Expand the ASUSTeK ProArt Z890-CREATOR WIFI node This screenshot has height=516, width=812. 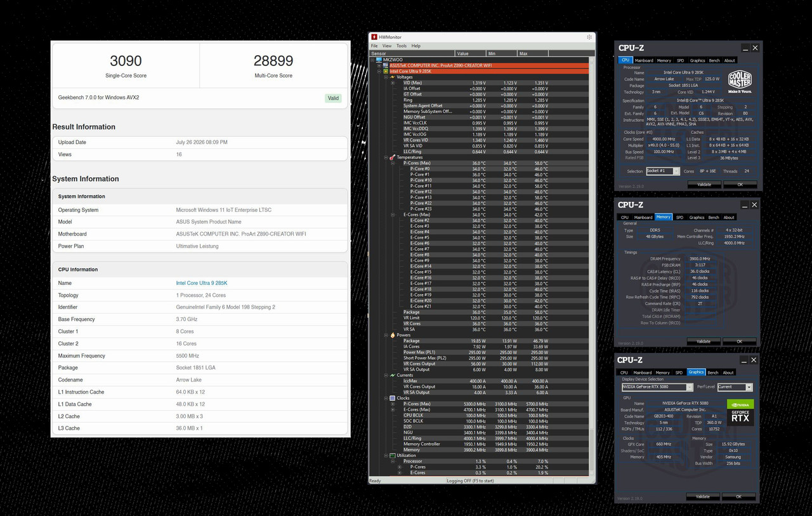pyautogui.click(x=379, y=65)
